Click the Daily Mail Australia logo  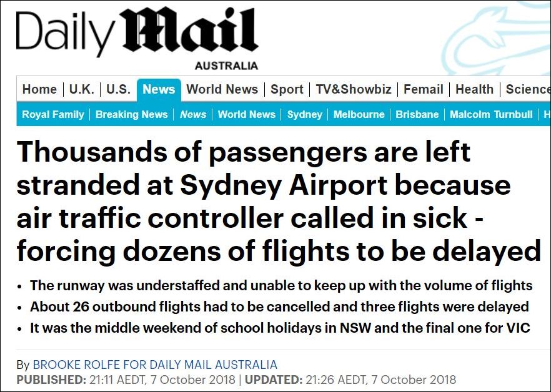[137, 36]
